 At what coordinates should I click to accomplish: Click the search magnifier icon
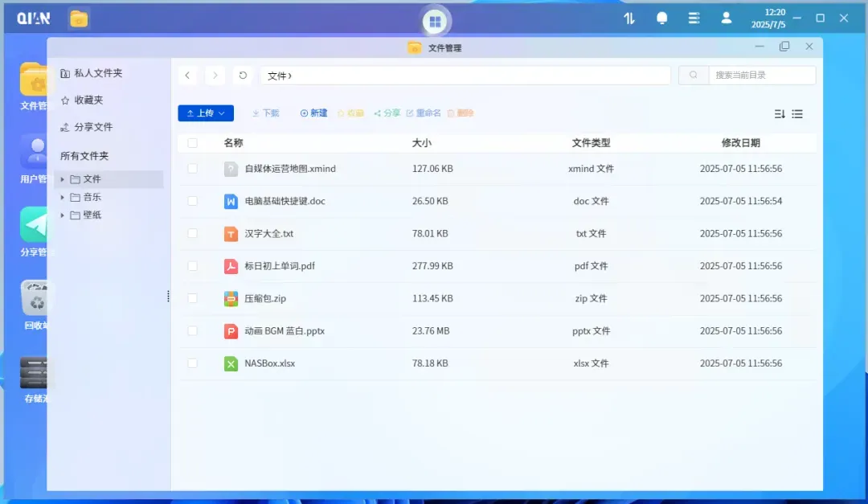[693, 75]
